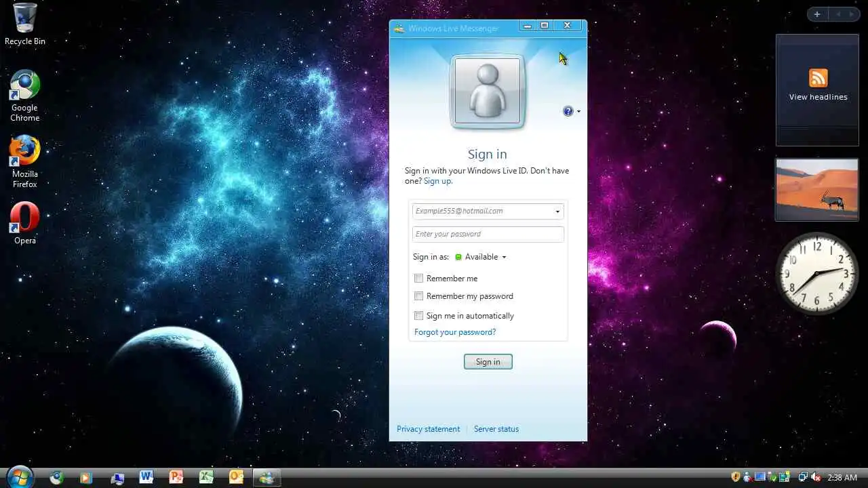Enable Sign me in automatically checkbox
Screen dimensions: 868x488
[x=419, y=316]
